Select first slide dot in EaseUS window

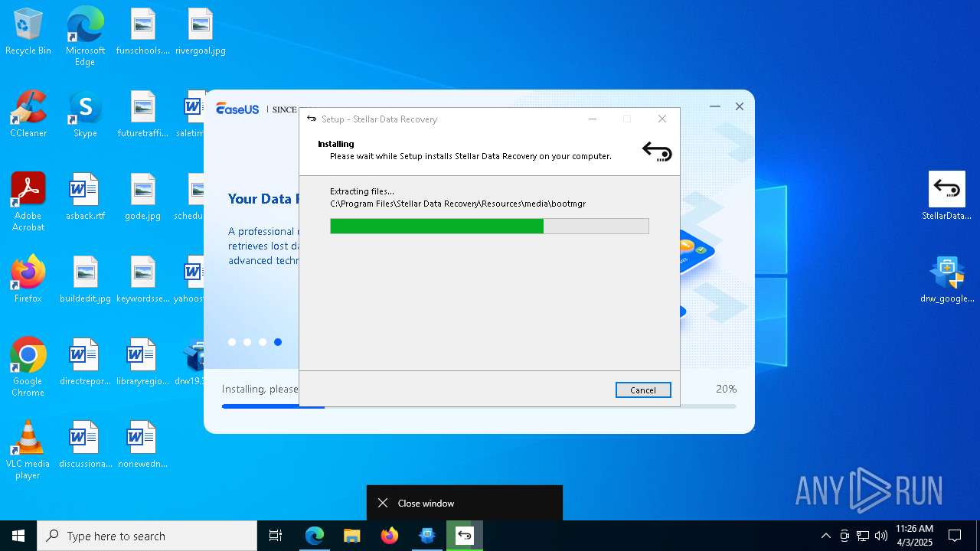click(232, 342)
